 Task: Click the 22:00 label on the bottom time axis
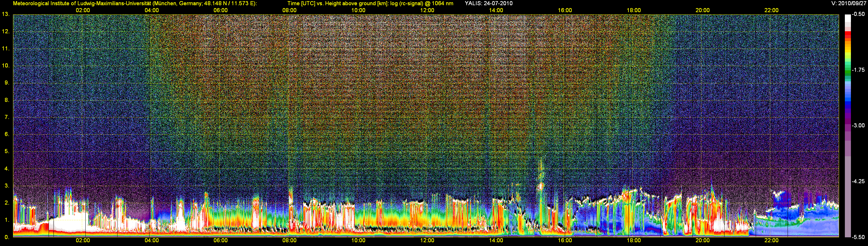(771, 240)
